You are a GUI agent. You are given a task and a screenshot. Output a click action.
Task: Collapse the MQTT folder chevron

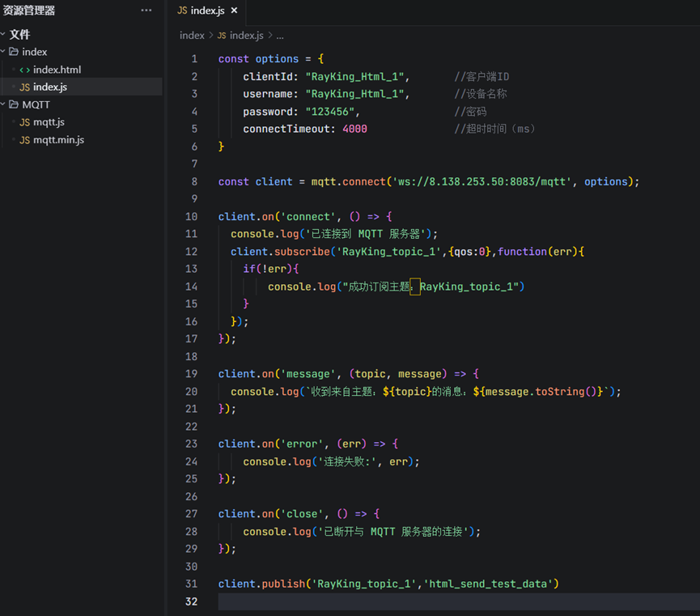click(4, 104)
